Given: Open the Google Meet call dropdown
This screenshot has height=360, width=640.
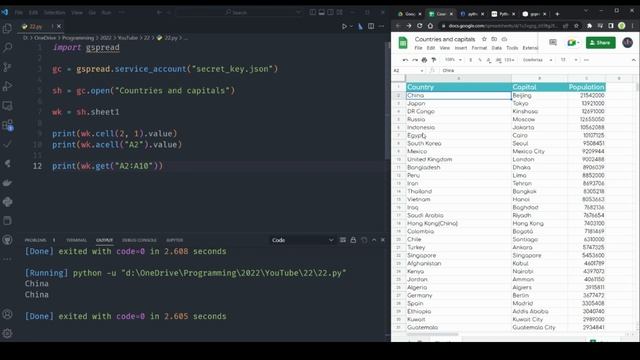Looking at the screenshot, I should click(x=579, y=42).
